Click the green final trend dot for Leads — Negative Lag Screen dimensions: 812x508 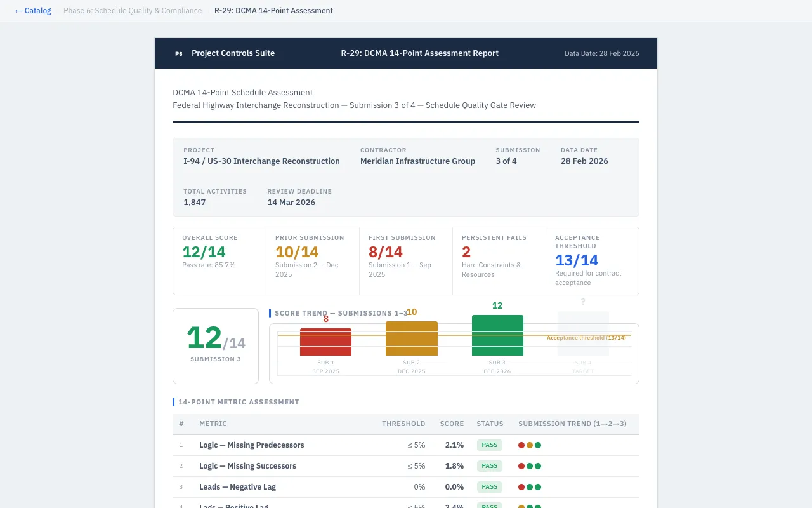[x=539, y=486]
